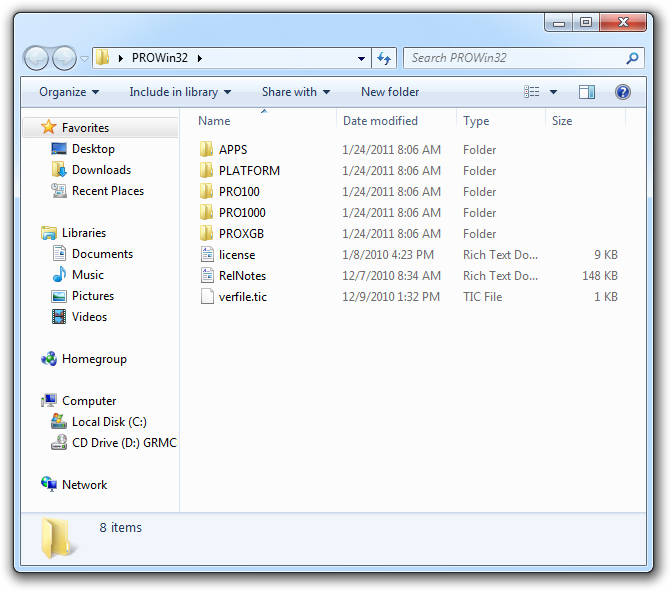Select the PLATFORM folder name
This screenshot has height=592, width=672.
249,171
